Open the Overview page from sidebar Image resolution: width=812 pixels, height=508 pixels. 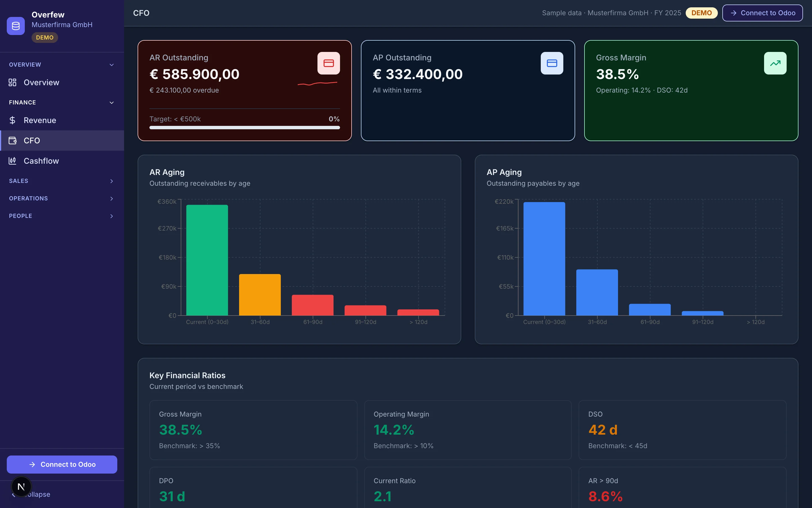pos(62,83)
